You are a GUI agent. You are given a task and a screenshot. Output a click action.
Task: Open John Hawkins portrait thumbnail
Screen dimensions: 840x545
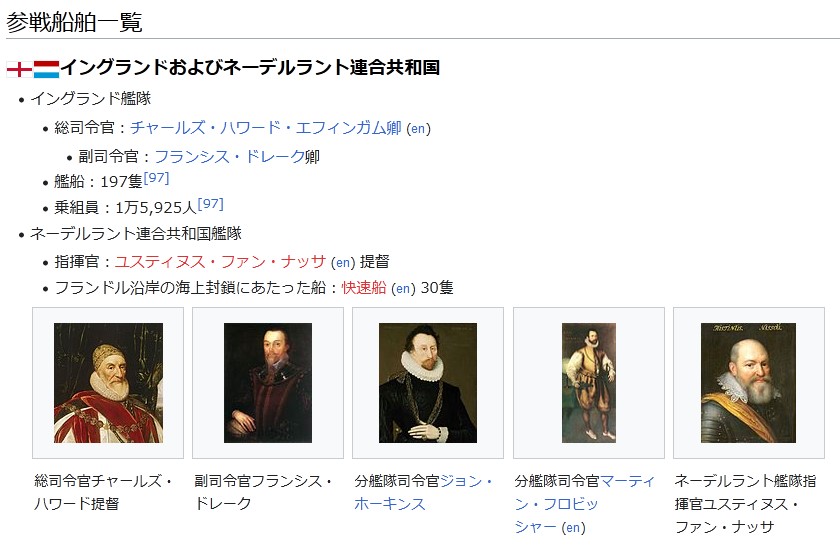pyautogui.click(x=428, y=383)
